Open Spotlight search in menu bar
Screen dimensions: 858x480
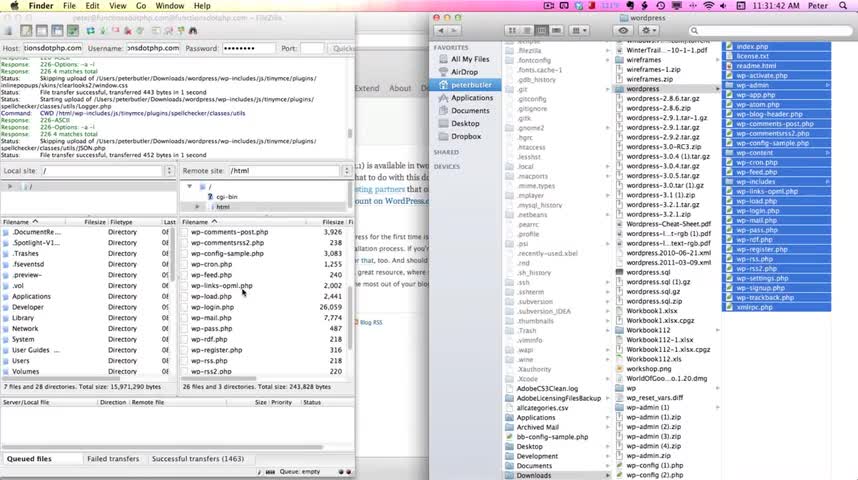click(x=843, y=5)
